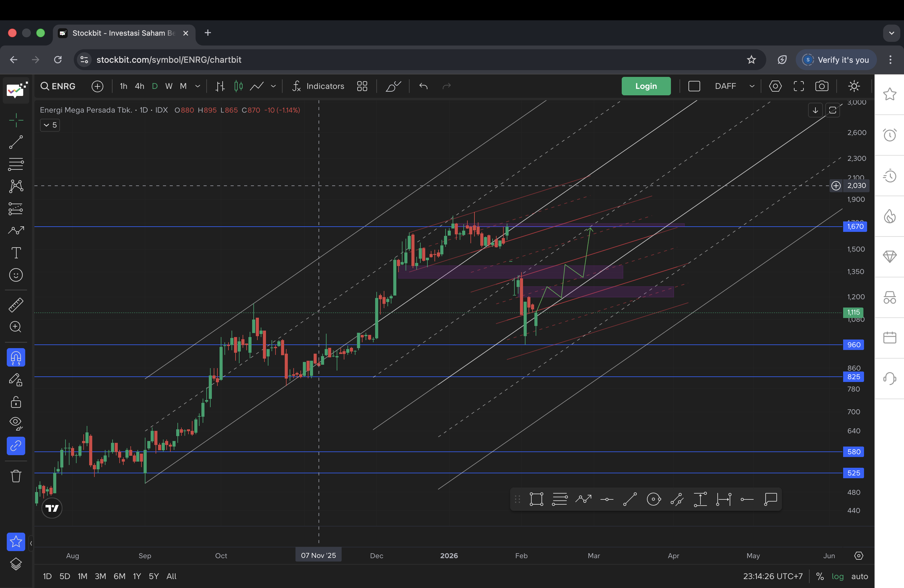
Task: Toggle magnet mode snapping
Action: click(16, 357)
